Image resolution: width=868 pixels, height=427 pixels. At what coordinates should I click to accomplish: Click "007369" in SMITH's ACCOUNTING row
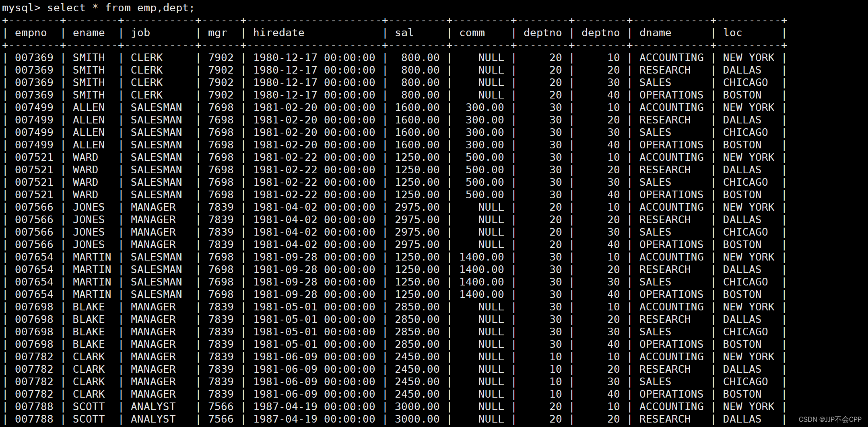point(34,57)
